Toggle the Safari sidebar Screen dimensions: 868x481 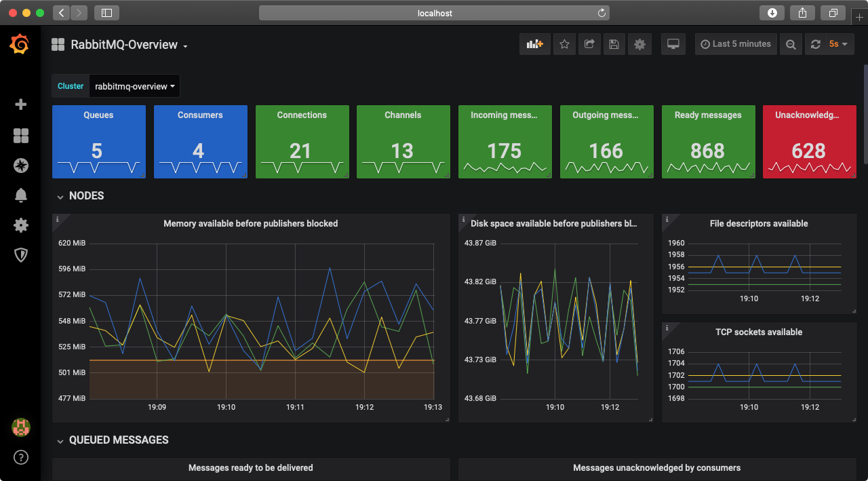pos(106,12)
